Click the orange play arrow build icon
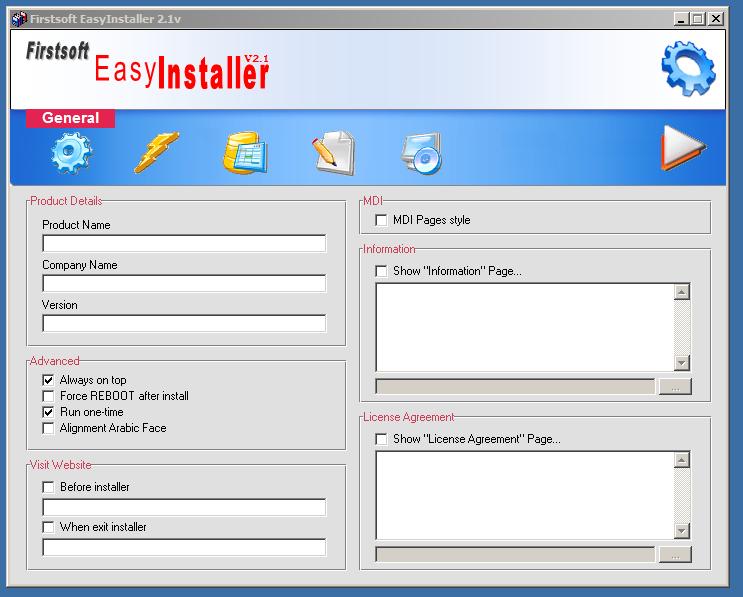The height and width of the screenshot is (597, 743). (x=683, y=147)
